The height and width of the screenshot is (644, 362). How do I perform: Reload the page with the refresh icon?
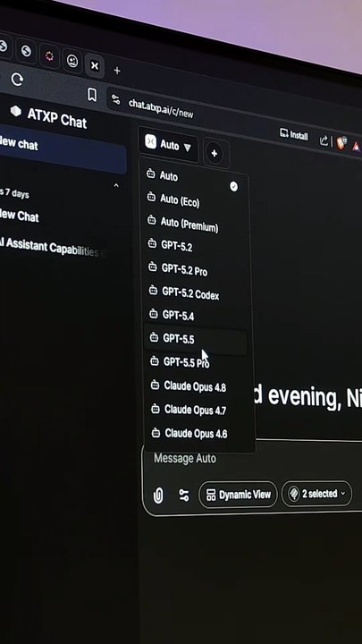17,80
